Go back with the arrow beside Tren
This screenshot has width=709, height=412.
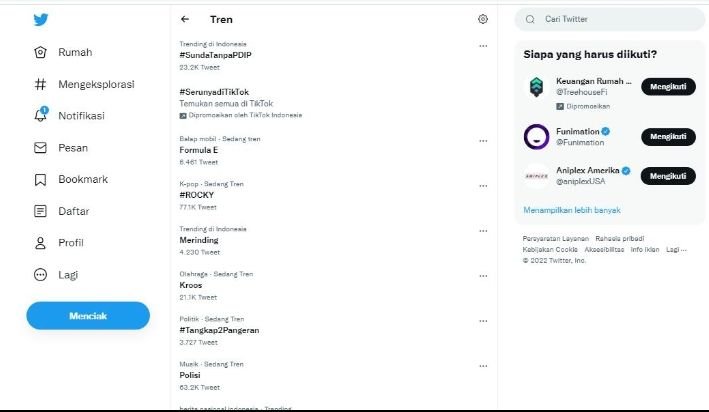click(x=184, y=19)
